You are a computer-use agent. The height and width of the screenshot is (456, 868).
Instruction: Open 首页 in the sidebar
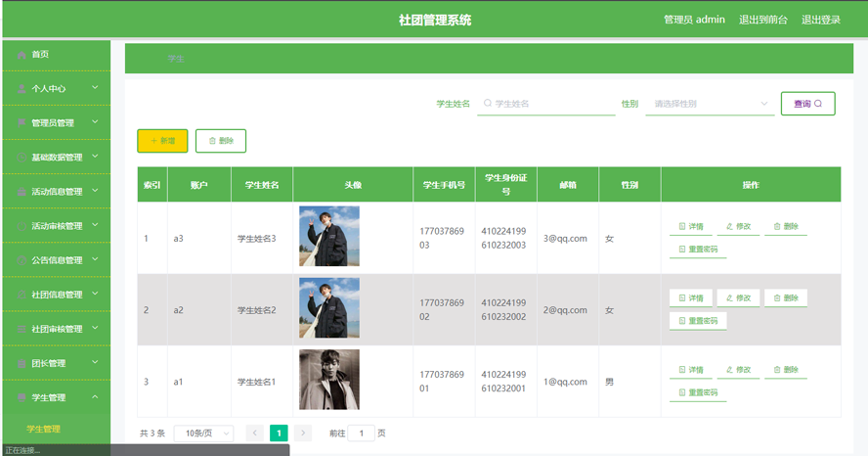[x=57, y=54]
